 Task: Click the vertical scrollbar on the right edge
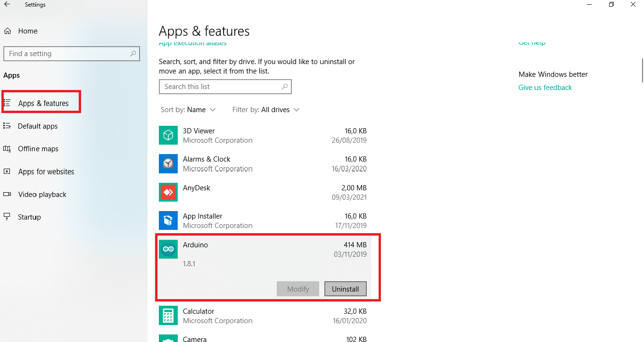tap(642, 70)
